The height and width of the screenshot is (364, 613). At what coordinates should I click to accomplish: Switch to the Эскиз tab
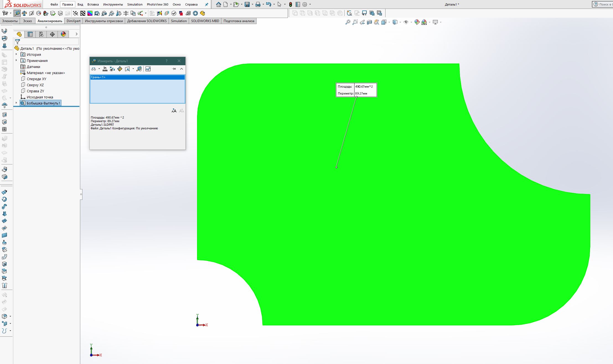tap(27, 21)
